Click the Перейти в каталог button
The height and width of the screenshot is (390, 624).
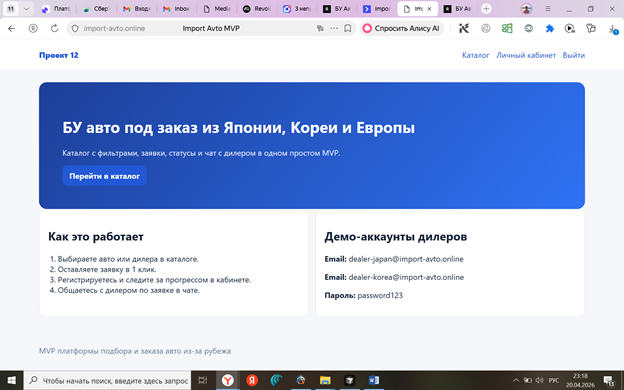(x=104, y=176)
